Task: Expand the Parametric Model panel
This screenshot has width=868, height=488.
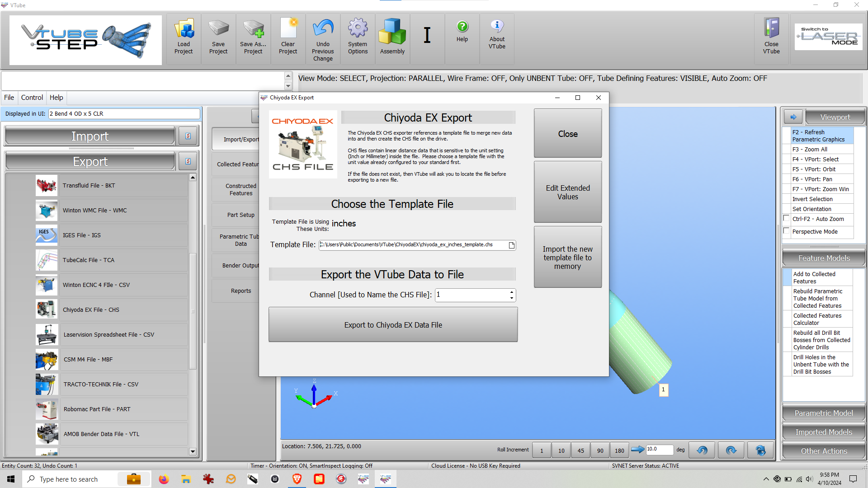Action: 824,413
